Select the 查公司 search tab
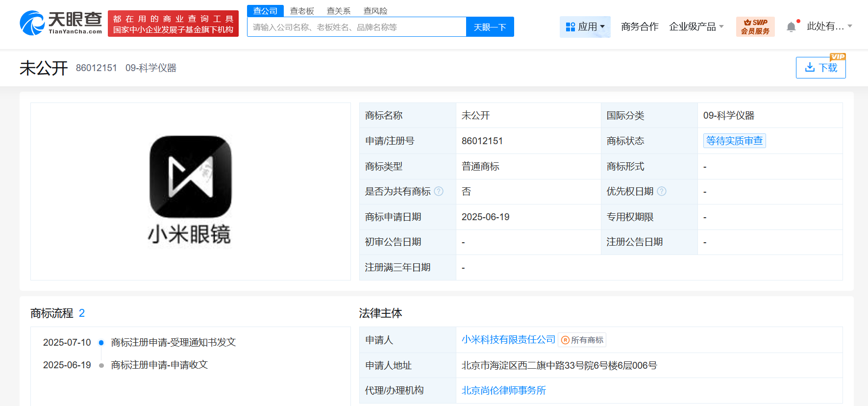This screenshot has height=406, width=868. point(265,11)
